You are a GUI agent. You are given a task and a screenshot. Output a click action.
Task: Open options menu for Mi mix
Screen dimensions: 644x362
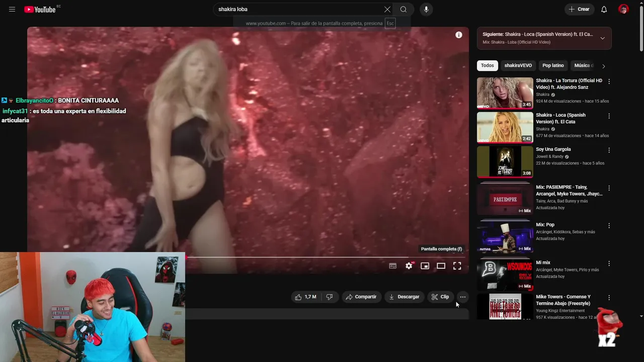click(x=609, y=263)
